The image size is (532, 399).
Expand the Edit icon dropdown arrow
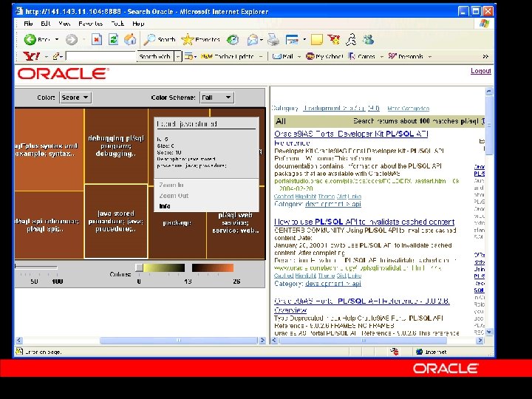click(x=304, y=40)
